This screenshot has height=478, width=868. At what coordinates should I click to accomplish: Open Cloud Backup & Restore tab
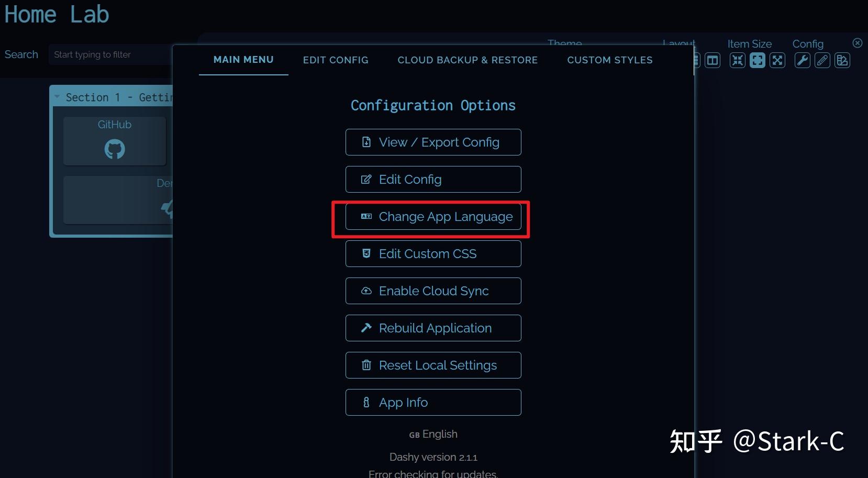[468, 60]
